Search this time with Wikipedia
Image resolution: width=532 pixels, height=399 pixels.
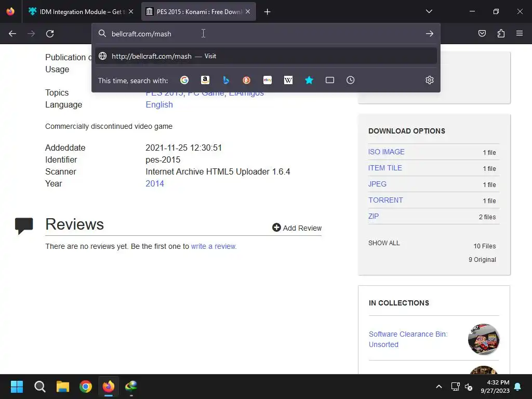[x=288, y=80]
